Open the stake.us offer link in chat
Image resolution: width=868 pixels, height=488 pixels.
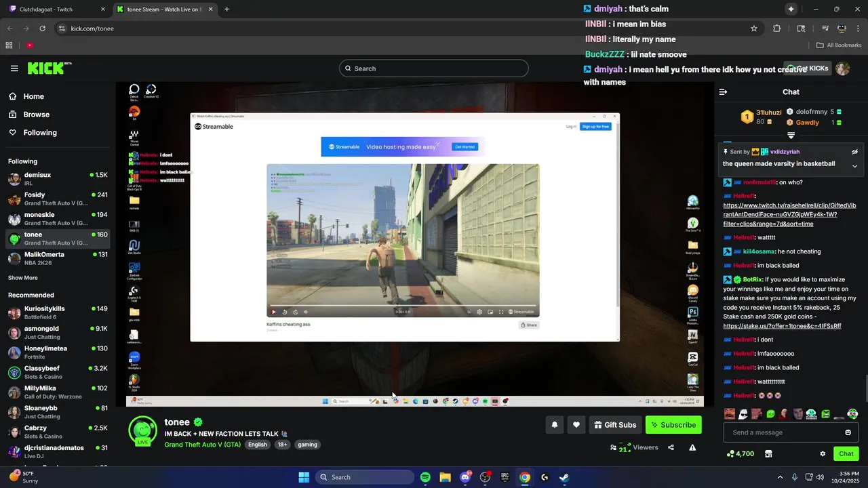click(782, 326)
